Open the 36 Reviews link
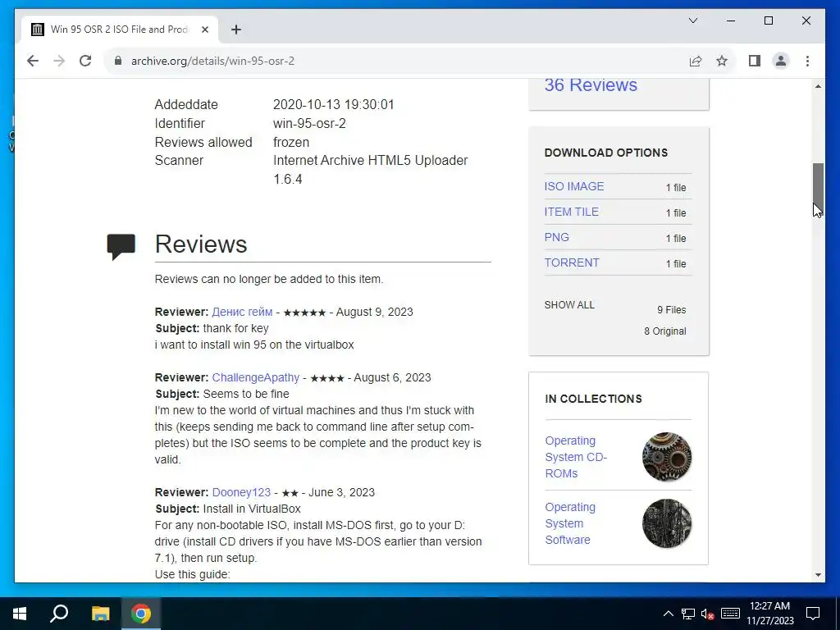 pyautogui.click(x=591, y=85)
